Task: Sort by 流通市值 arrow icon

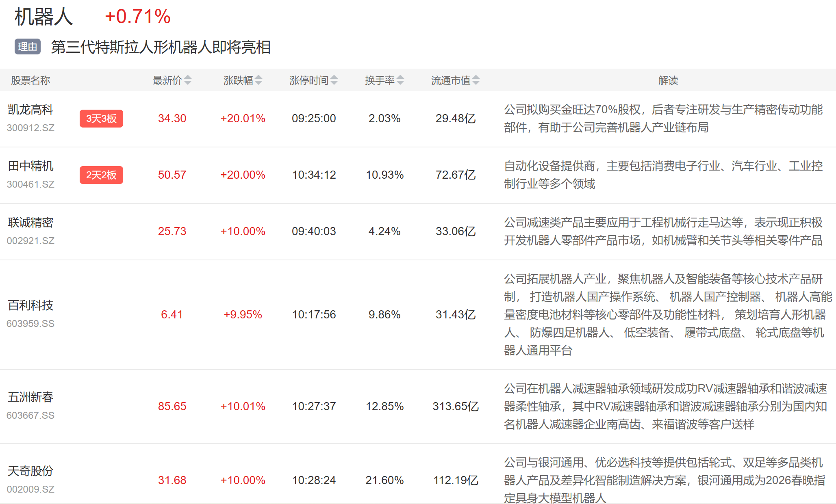Action: click(x=476, y=80)
